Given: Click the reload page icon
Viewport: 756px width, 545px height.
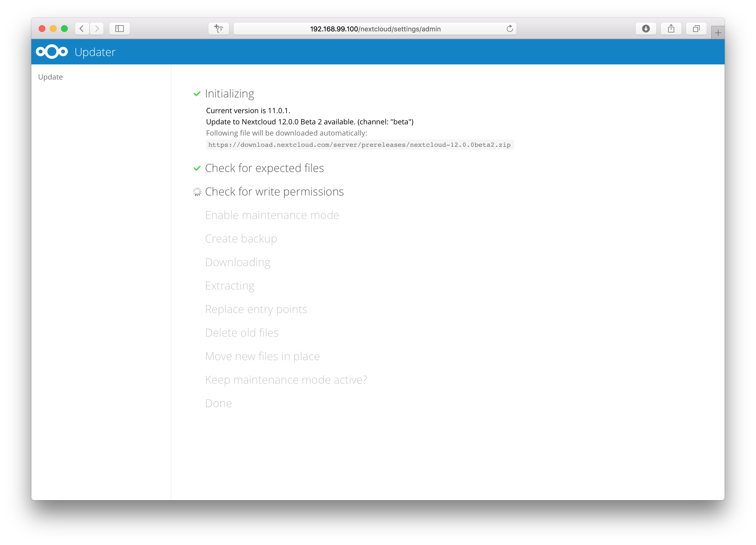Looking at the screenshot, I should point(510,28).
